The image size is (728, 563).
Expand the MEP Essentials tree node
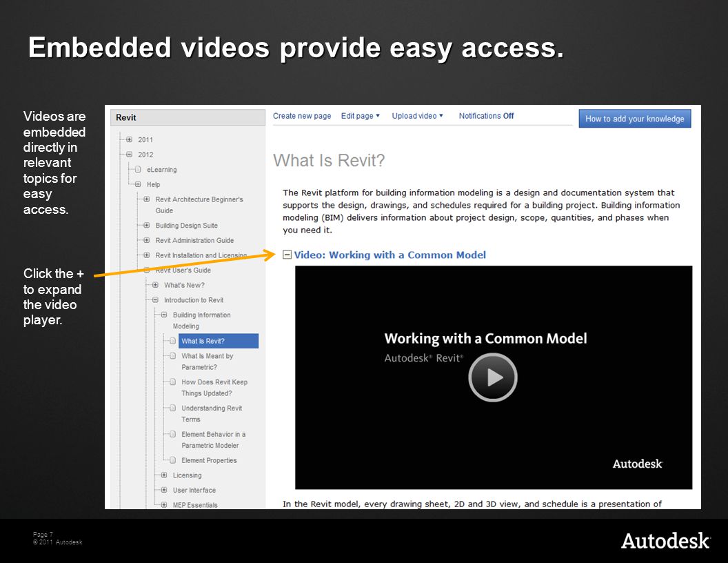pos(164,504)
